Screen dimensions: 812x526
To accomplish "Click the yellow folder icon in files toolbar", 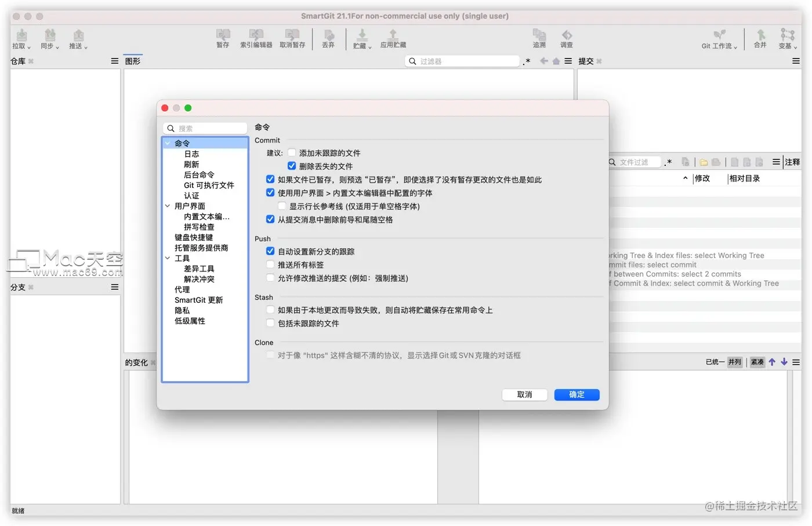I will click(704, 162).
